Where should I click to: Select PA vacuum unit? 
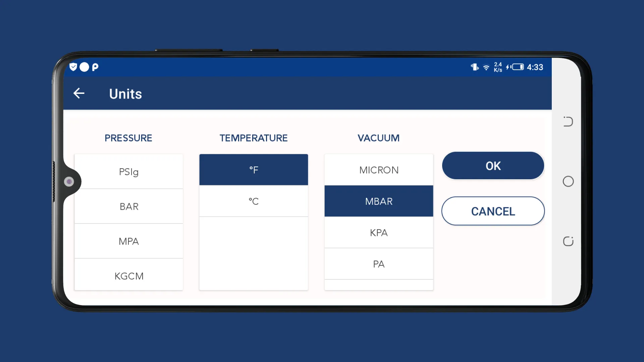pyautogui.click(x=379, y=263)
